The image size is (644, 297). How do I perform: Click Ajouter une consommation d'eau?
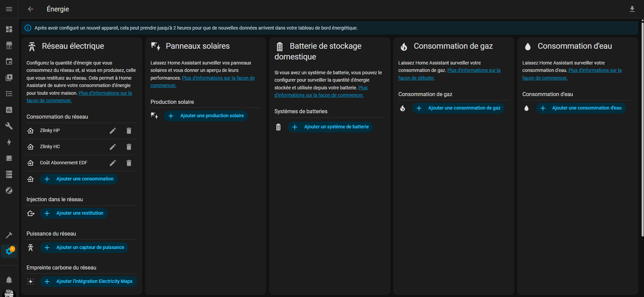(x=581, y=108)
